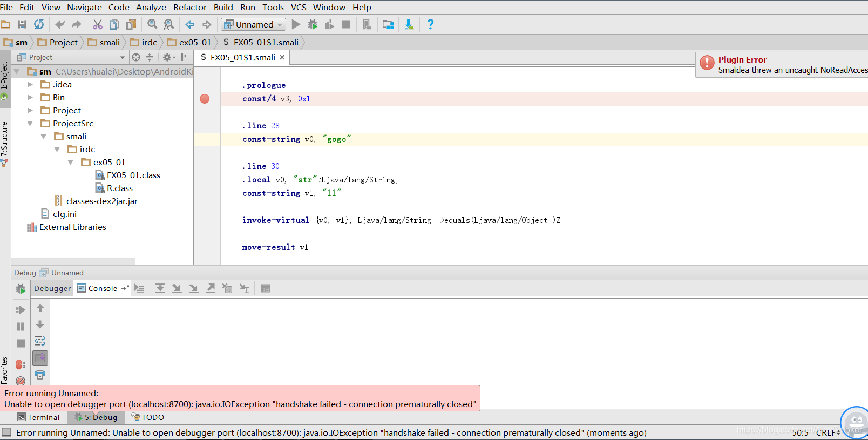868x440 pixels.
Task: Toggle Mute Breakpoints icon
Action: 21,381
